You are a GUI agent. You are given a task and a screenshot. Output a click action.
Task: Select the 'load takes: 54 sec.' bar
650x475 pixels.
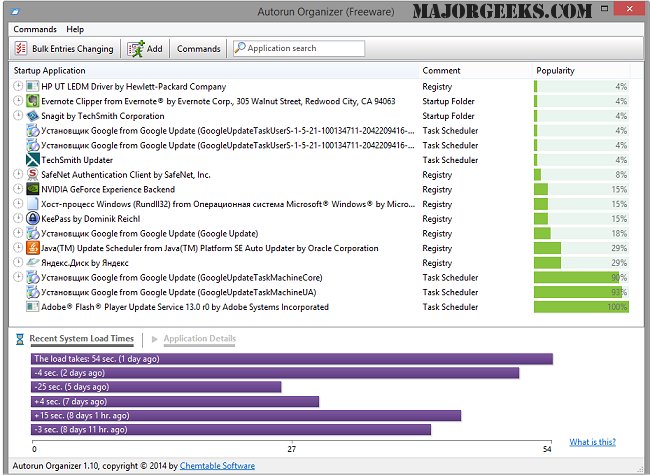coord(292,359)
